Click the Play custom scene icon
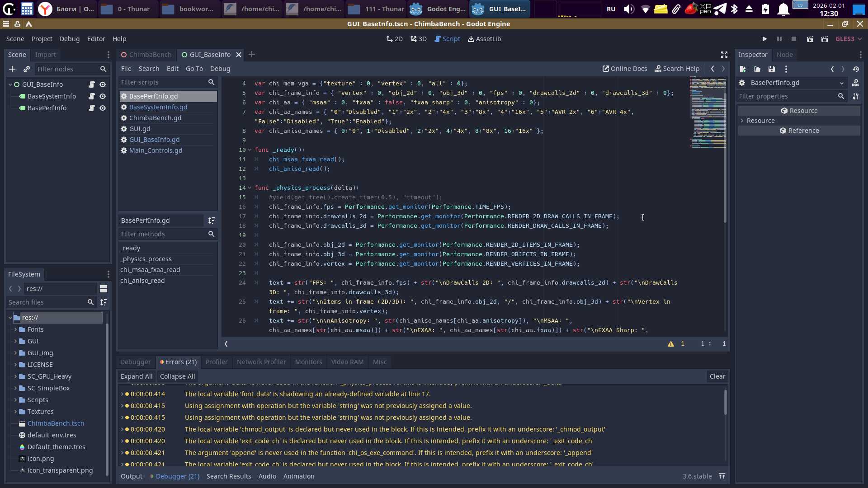The height and width of the screenshot is (488, 868). pyautogui.click(x=825, y=39)
